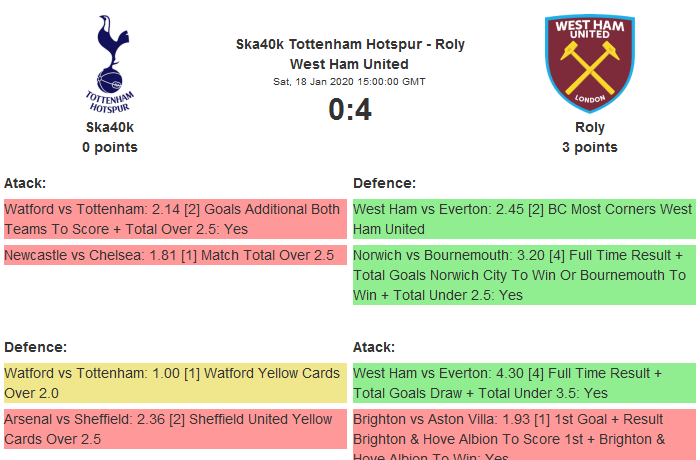Click the 0:4 match score

click(x=350, y=110)
